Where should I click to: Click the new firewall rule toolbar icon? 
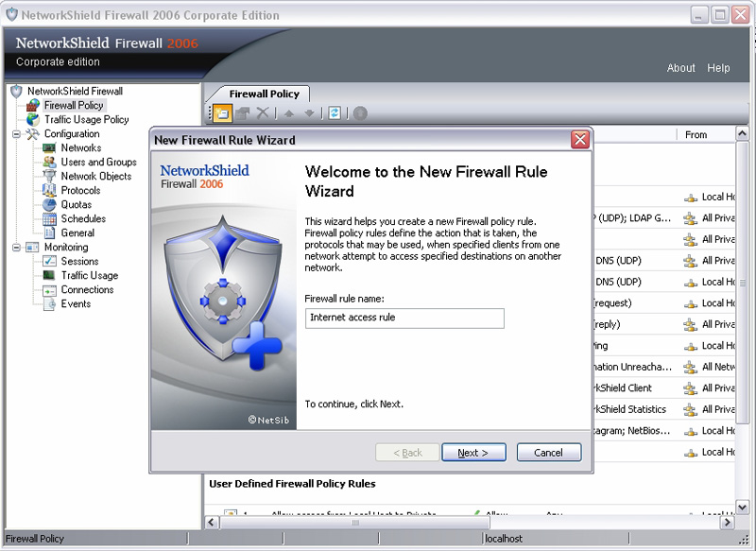(x=222, y=113)
